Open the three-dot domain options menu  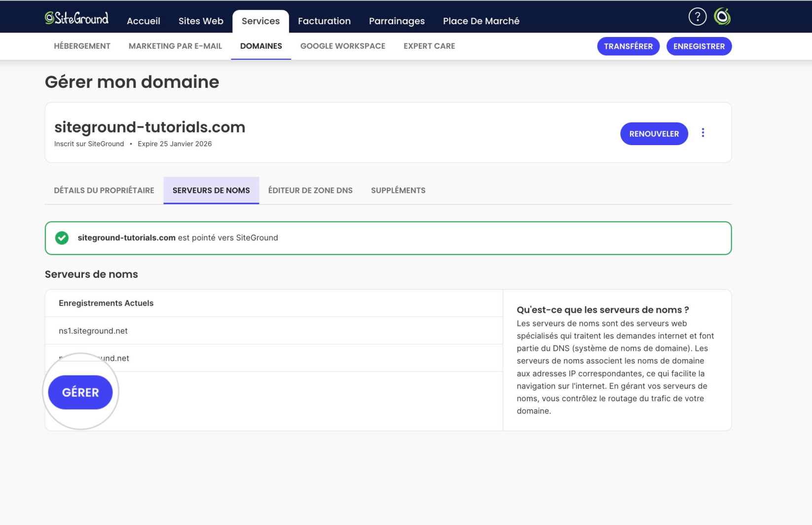point(703,133)
